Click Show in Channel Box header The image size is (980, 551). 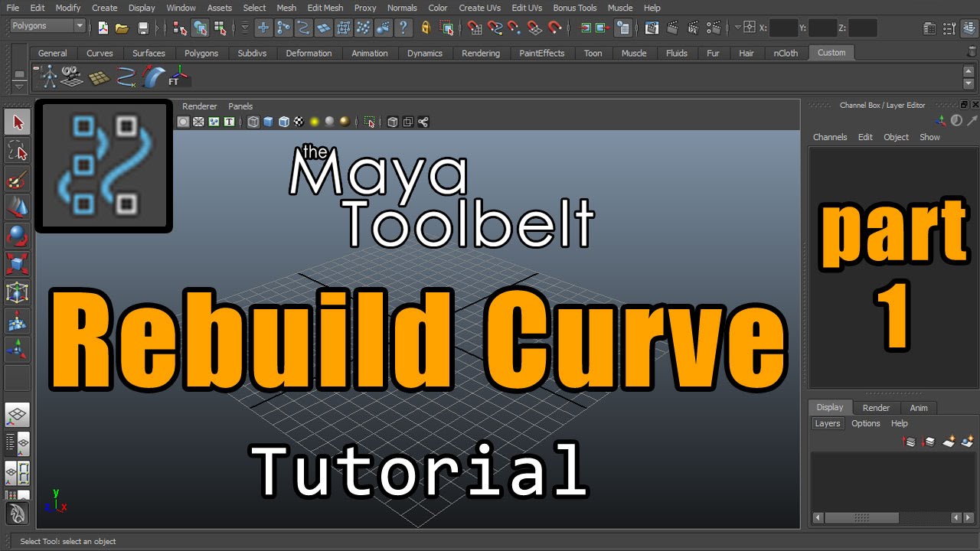pos(929,137)
